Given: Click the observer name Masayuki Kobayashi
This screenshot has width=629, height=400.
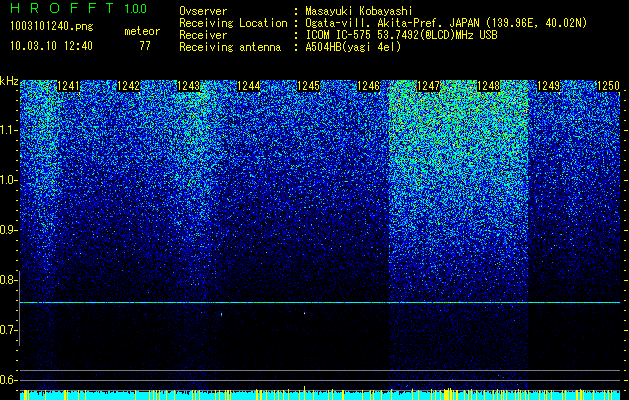Looking at the screenshot, I should pos(359,11).
